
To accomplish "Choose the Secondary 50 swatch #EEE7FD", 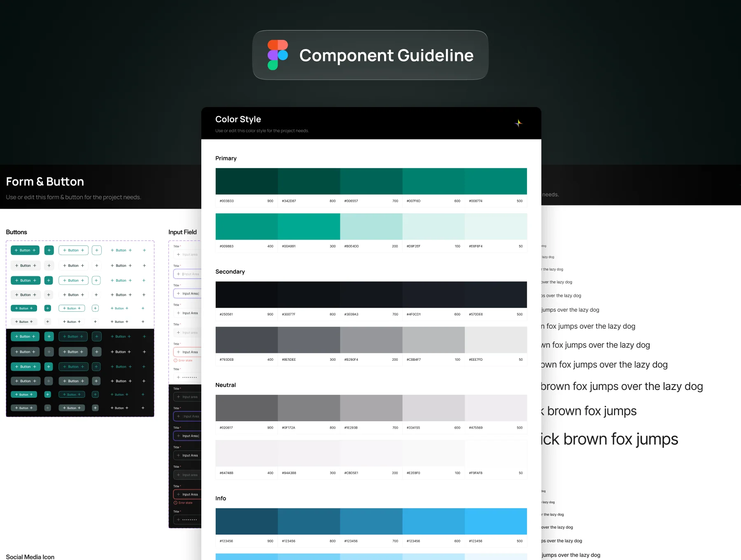I will [x=496, y=340].
